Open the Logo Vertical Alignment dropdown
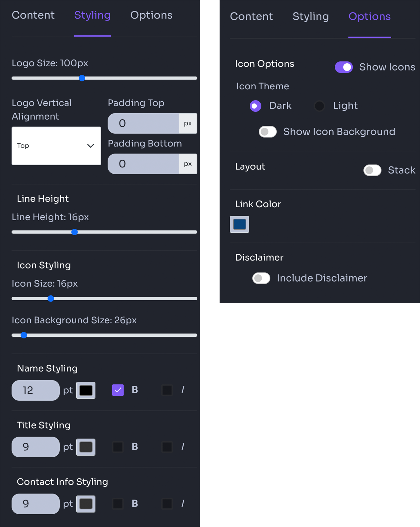Viewport: 420px width, 527px height. tap(56, 146)
